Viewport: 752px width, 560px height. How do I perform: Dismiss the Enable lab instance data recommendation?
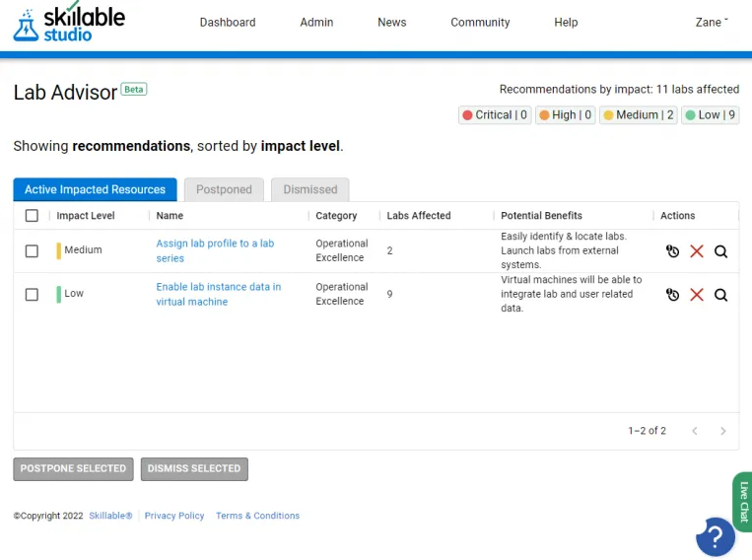pyautogui.click(x=697, y=294)
